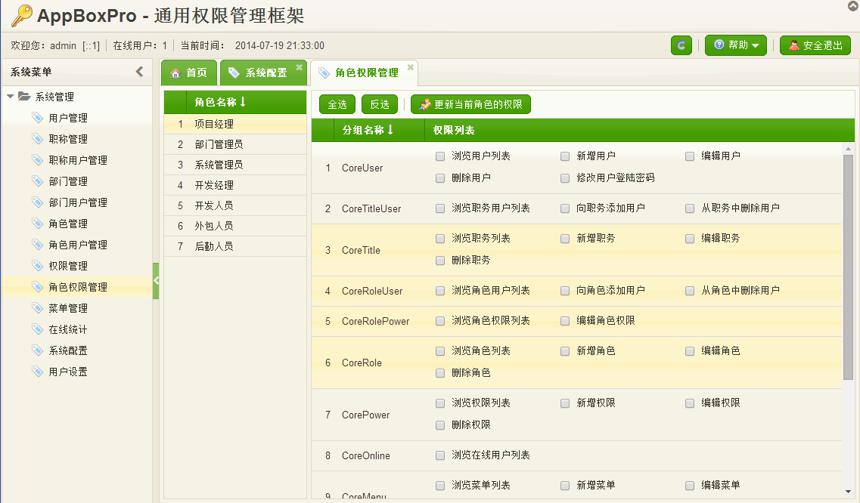Screen dimensions: 860x503
Task: Click the green refresh icon button
Action: 681,46
